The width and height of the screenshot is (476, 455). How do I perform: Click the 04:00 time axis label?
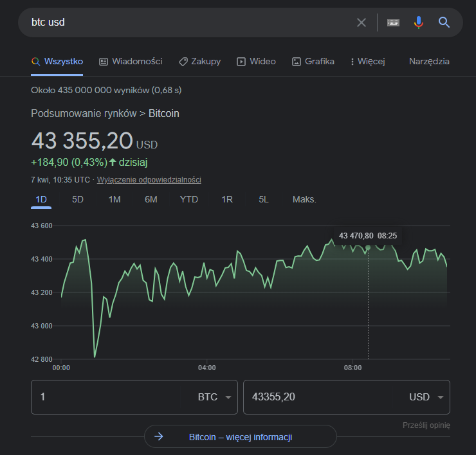207,368
